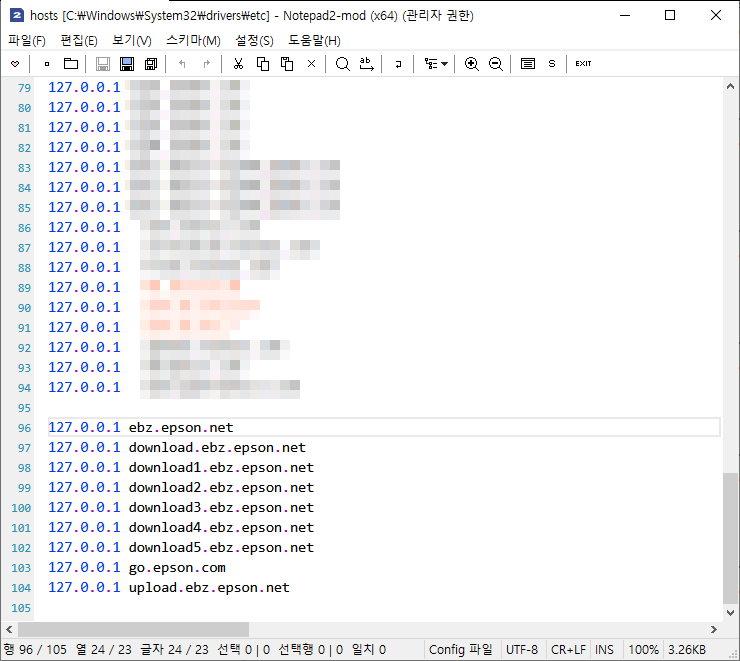Open scheme settings with the lined-page icon
This screenshot has width=740, height=661.
[528, 64]
